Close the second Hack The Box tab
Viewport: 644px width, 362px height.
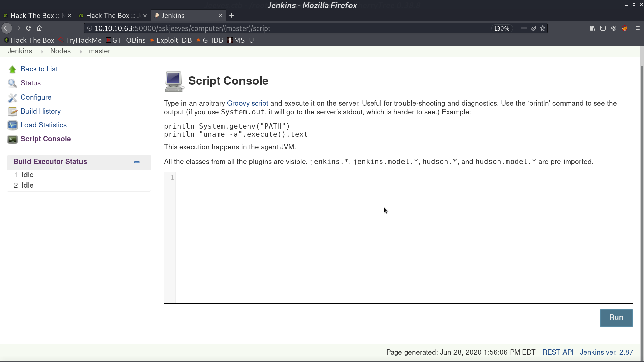coord(145,16)
